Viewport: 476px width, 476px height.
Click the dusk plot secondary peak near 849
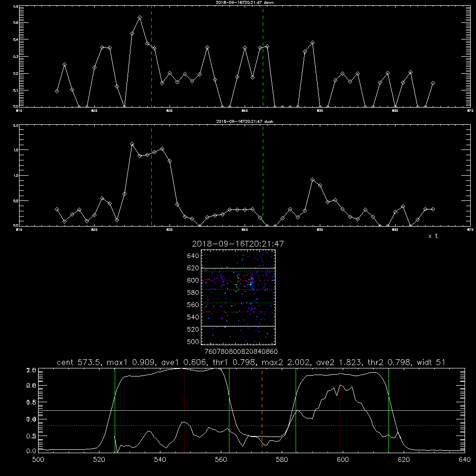pyautogui.click(x=312, y=180)
